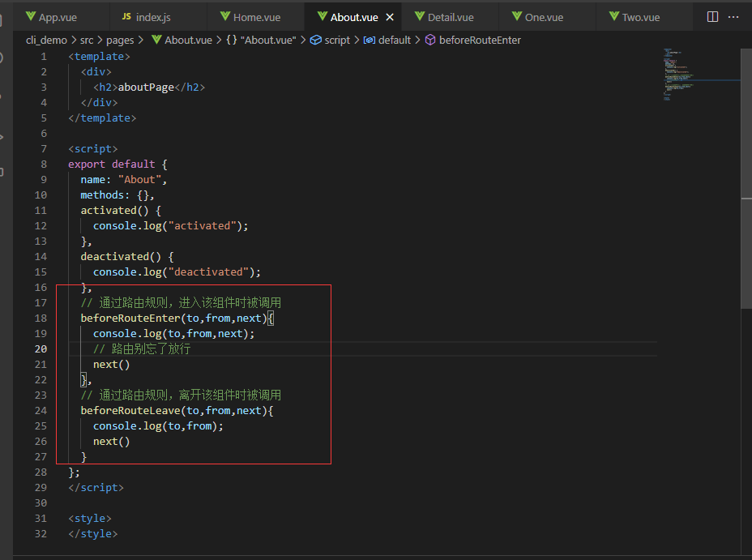Open the index.js tab
The width and height of the screenshot is (752, 560).
158,17
